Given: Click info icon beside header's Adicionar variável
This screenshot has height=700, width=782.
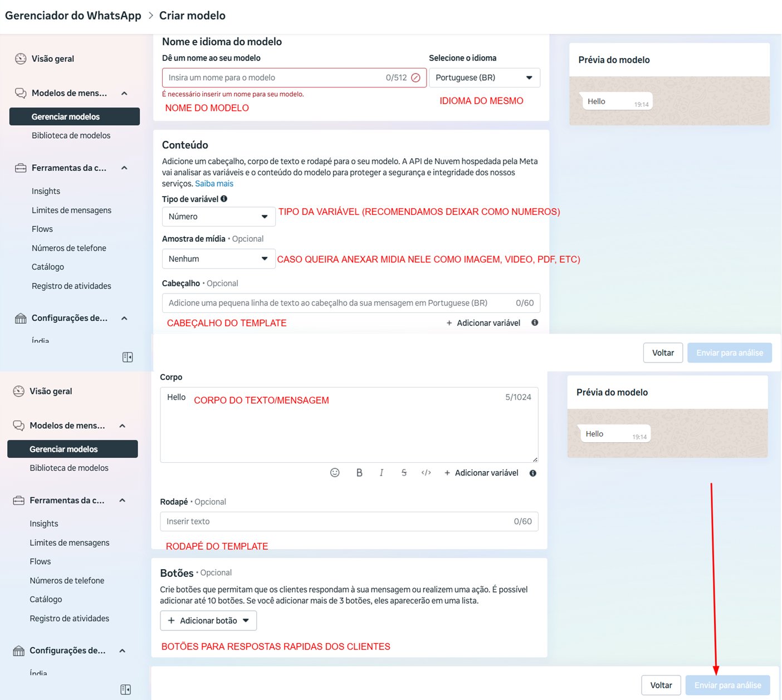Looking at the screenshot, I should pyautogui.click(x=535, y=323).
